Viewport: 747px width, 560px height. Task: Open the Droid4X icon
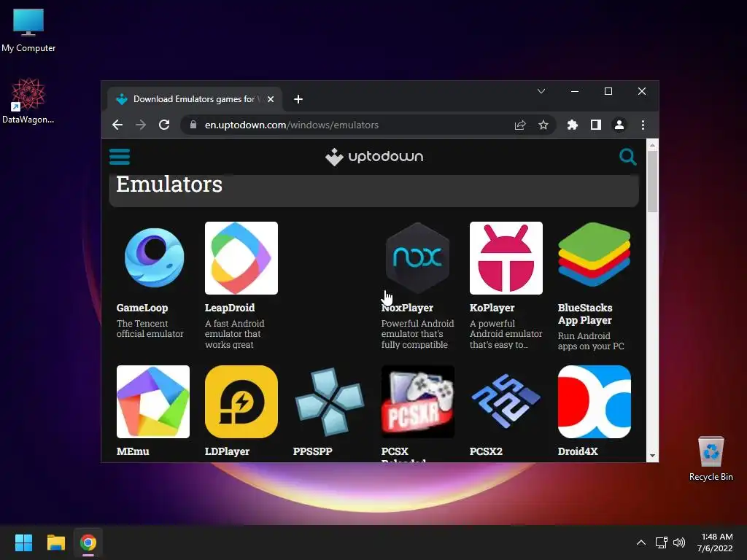tap(594, 402)
